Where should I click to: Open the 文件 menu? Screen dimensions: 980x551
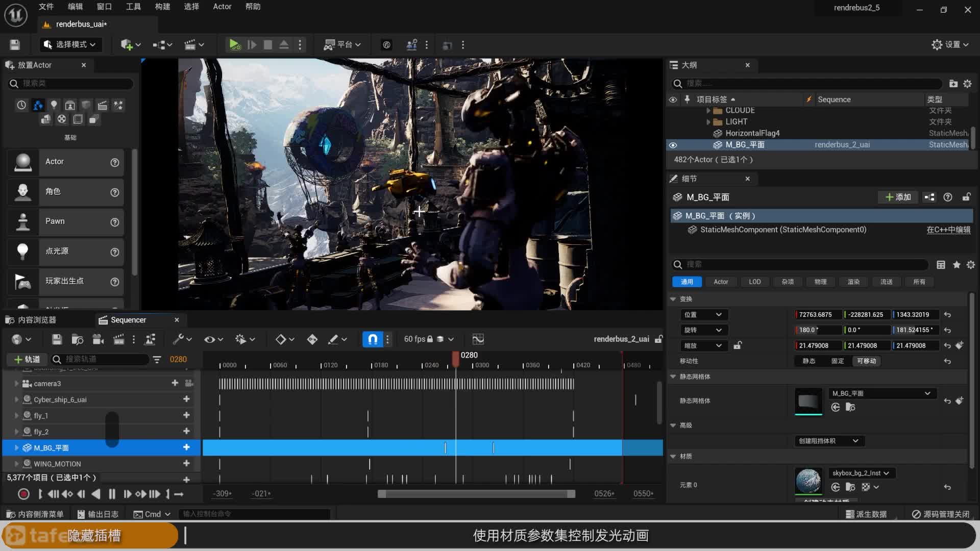[46, 7]
